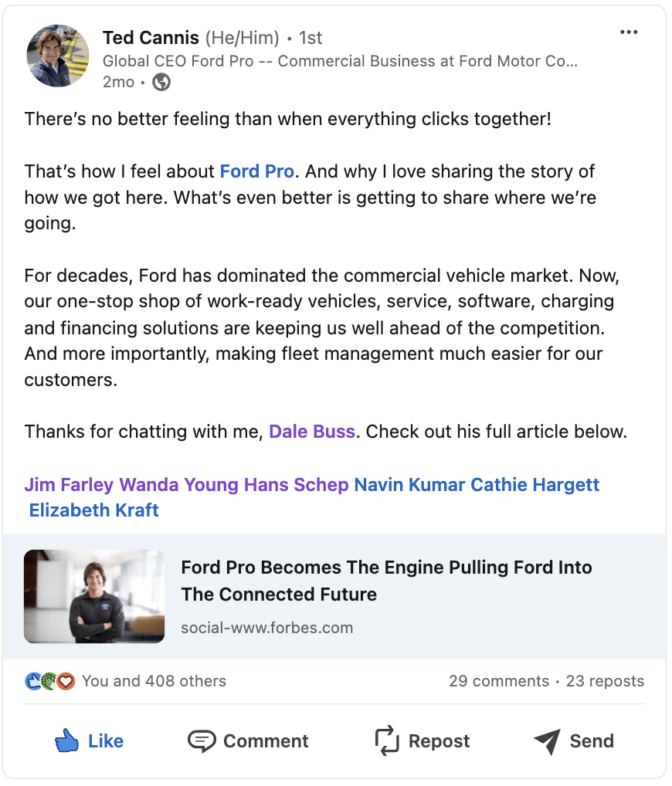
Task: Click Ted Cannis profile photo
Action: pyautogui.click(x=58, y=56)
